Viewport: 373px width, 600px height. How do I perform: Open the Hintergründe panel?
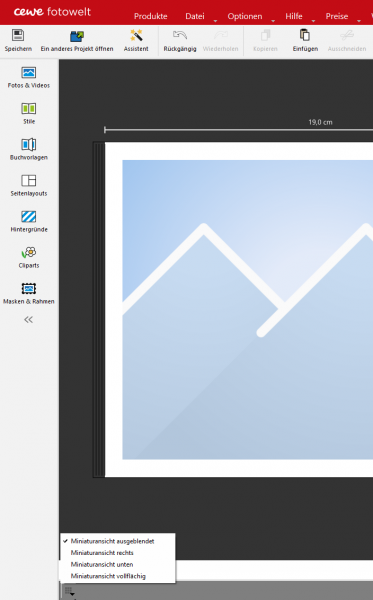29,221
